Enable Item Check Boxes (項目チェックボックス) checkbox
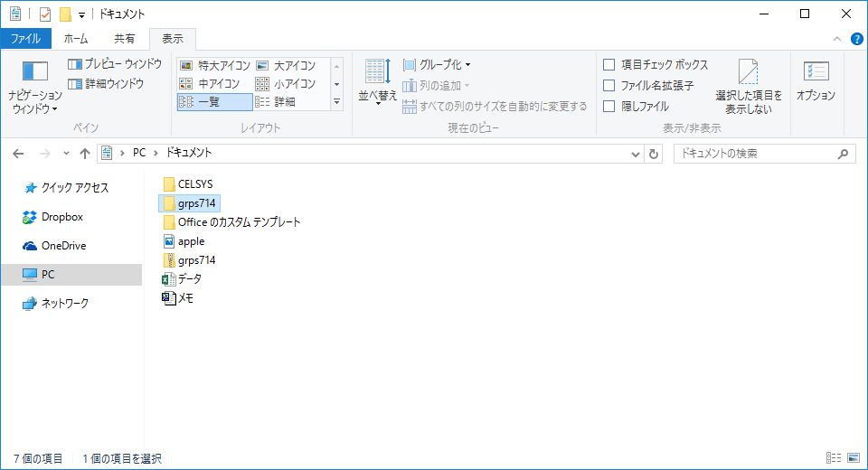Screen dimensions: 868x470 click(609, 65)
